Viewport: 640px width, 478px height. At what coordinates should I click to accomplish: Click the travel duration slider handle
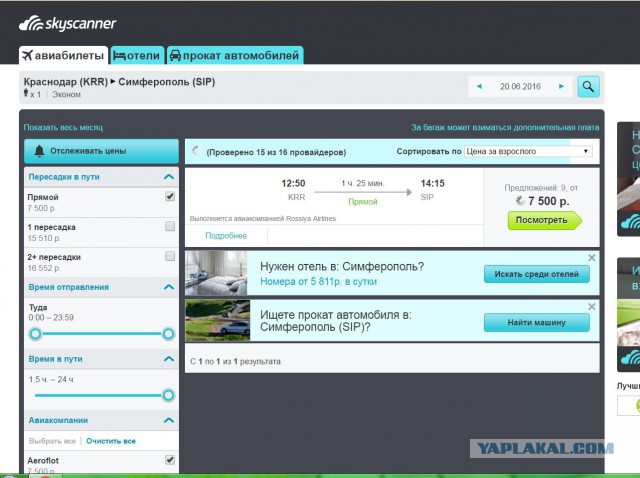[168, 395]
